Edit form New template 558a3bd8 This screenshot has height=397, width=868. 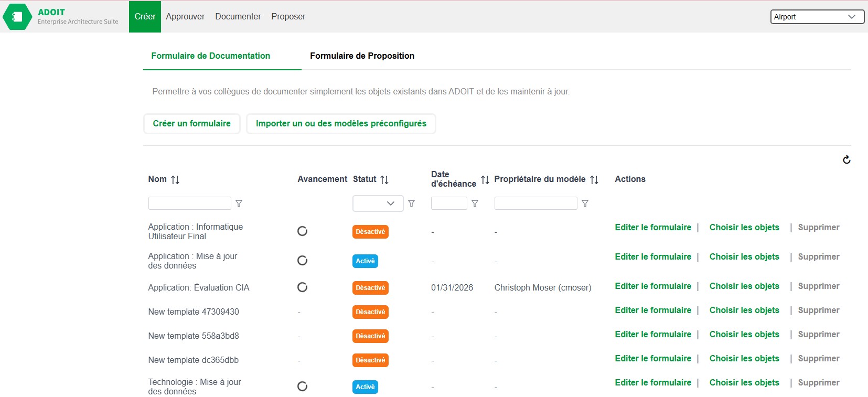(653, 335)
